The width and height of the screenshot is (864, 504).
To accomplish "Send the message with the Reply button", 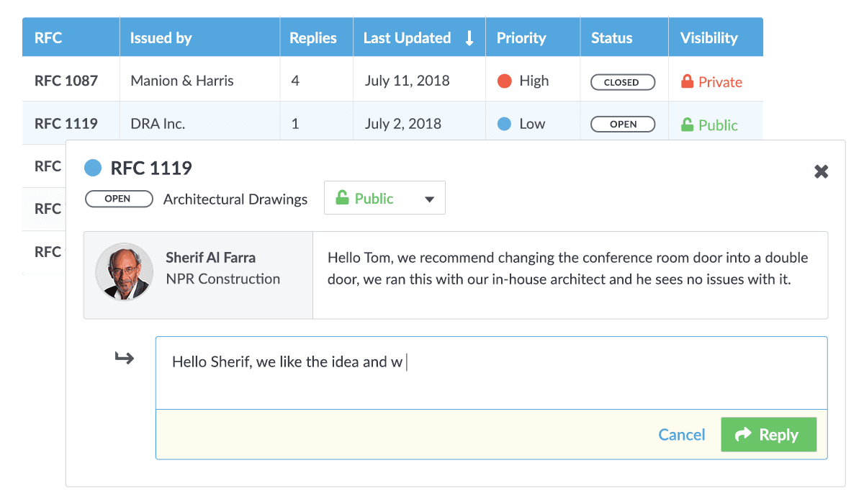I will [x=768, y=434].
